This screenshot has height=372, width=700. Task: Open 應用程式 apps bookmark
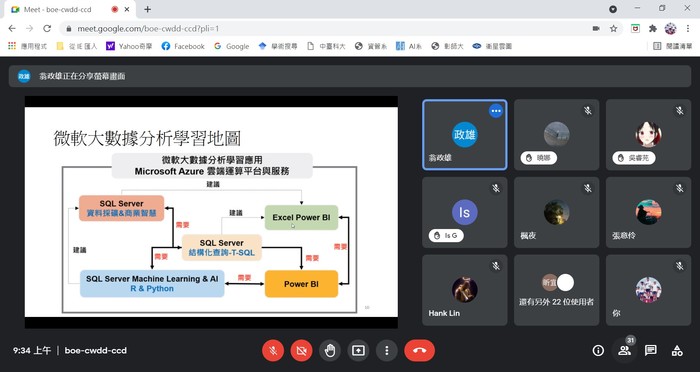point(28,46)
